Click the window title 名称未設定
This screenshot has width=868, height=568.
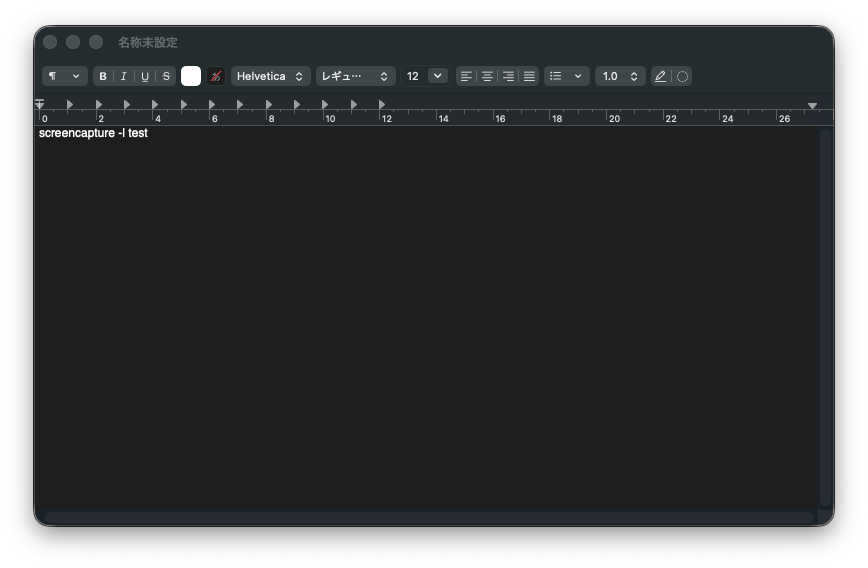tap(148, 43)
